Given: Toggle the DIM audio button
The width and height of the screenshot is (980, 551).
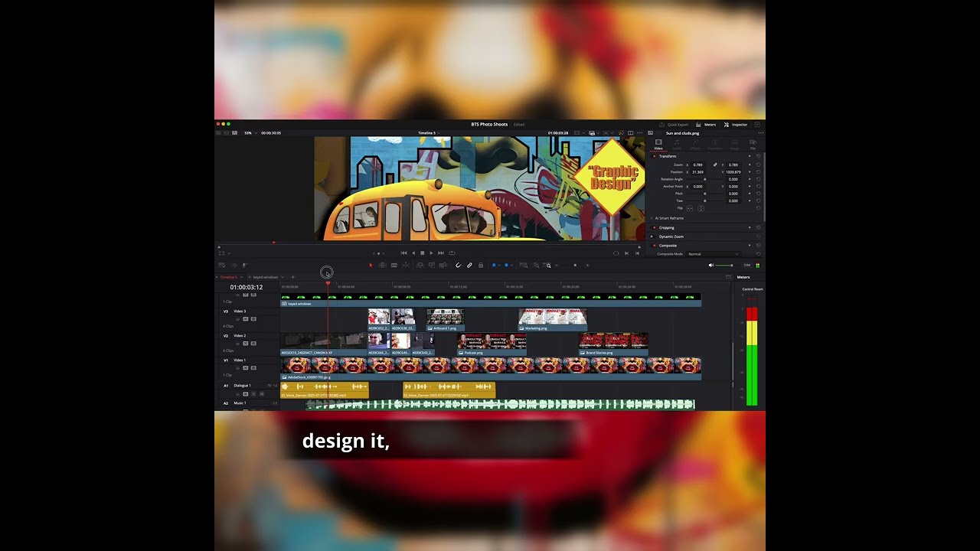Looking at the screenshot, I should coord(746,265).
